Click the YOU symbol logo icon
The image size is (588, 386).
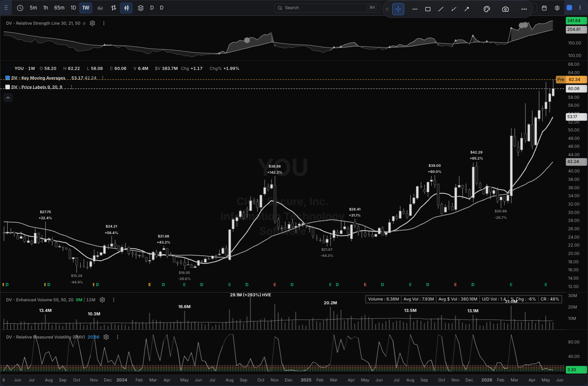(x=9, y=68)
